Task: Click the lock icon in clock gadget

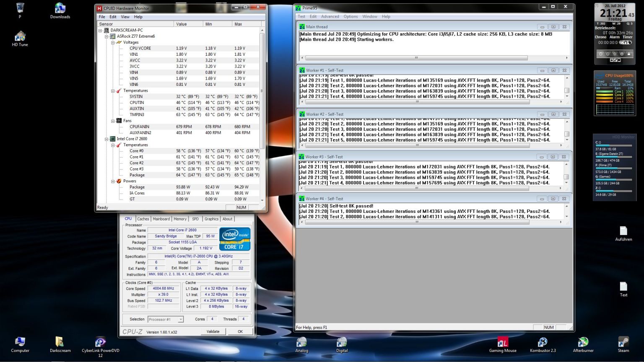Action: (x=629, y=54)
